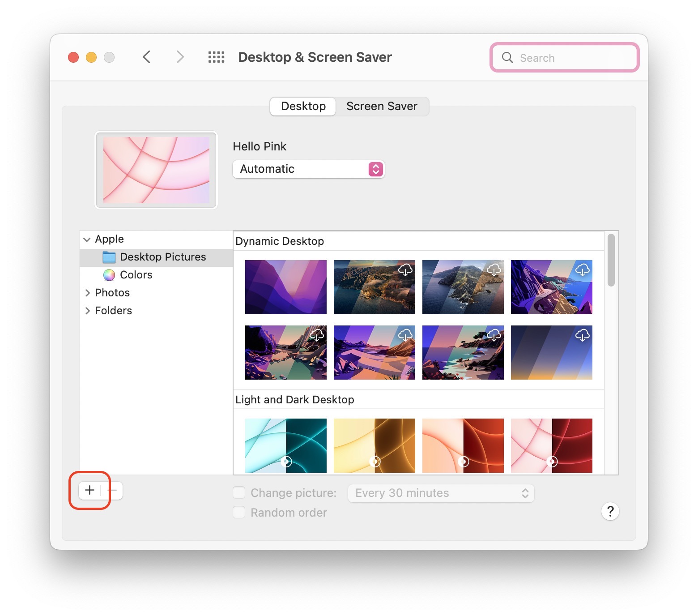
Task: Click the plus button to add folder
Action: click(89, 490)
